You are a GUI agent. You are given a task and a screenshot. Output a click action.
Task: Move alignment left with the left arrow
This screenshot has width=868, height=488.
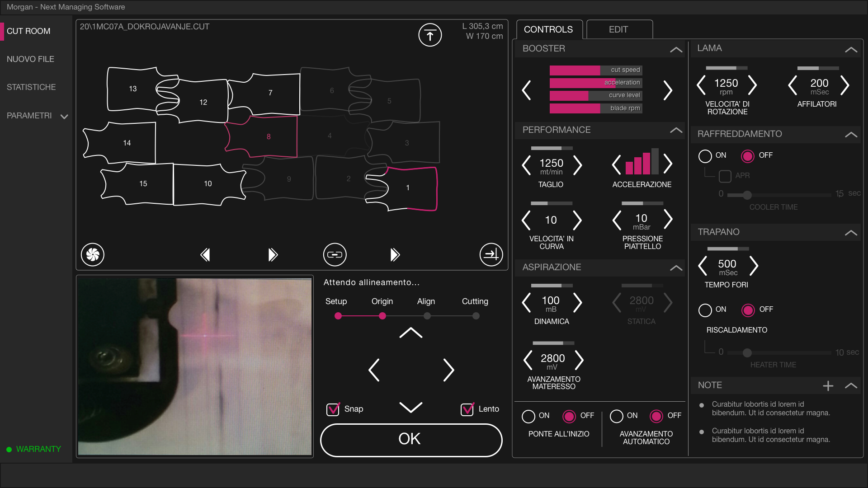(374, 370)
